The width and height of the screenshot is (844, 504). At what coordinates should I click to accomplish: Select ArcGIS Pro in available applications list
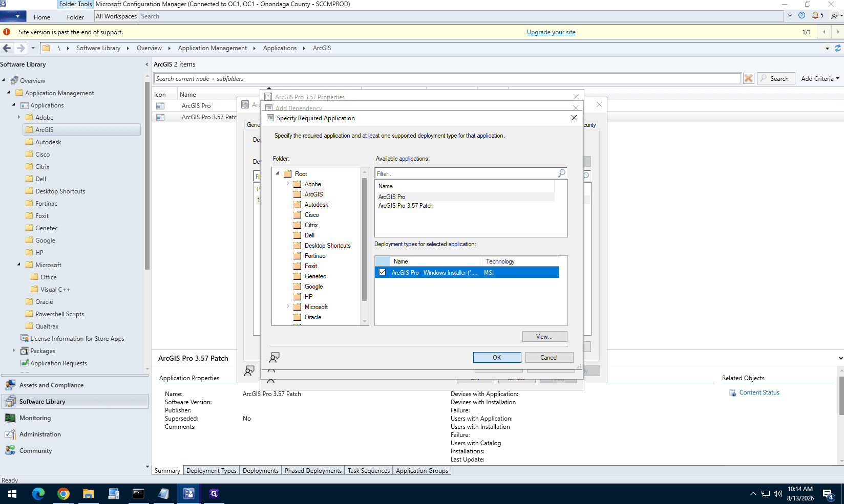point(392,197)
